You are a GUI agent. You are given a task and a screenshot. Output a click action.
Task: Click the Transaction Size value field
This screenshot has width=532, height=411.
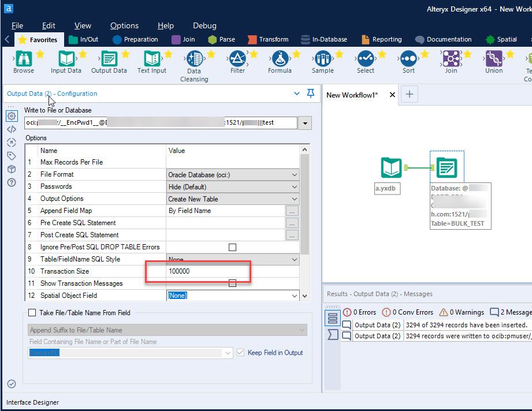tap(233, 271)
